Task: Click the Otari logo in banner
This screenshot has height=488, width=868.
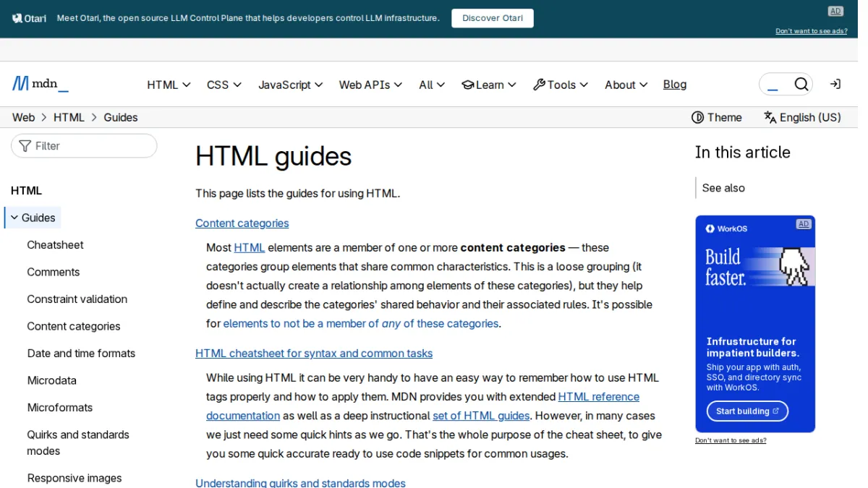Action: click(x=29, y=18)
